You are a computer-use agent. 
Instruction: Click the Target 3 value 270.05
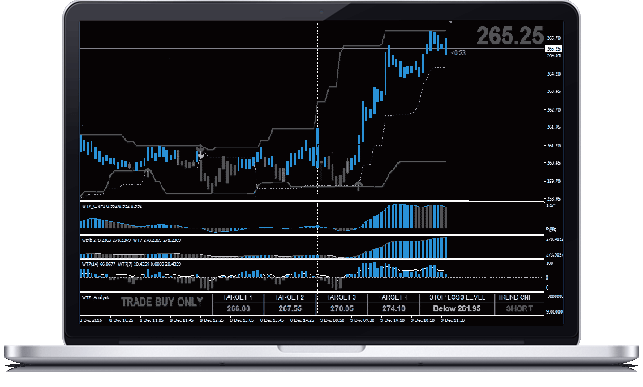(342, 308)
